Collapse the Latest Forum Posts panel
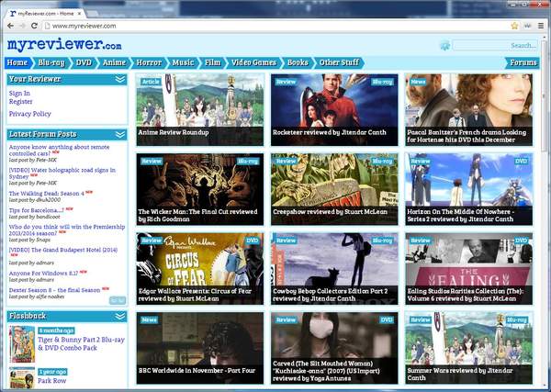Screen dimensions: 551x392 120,135
